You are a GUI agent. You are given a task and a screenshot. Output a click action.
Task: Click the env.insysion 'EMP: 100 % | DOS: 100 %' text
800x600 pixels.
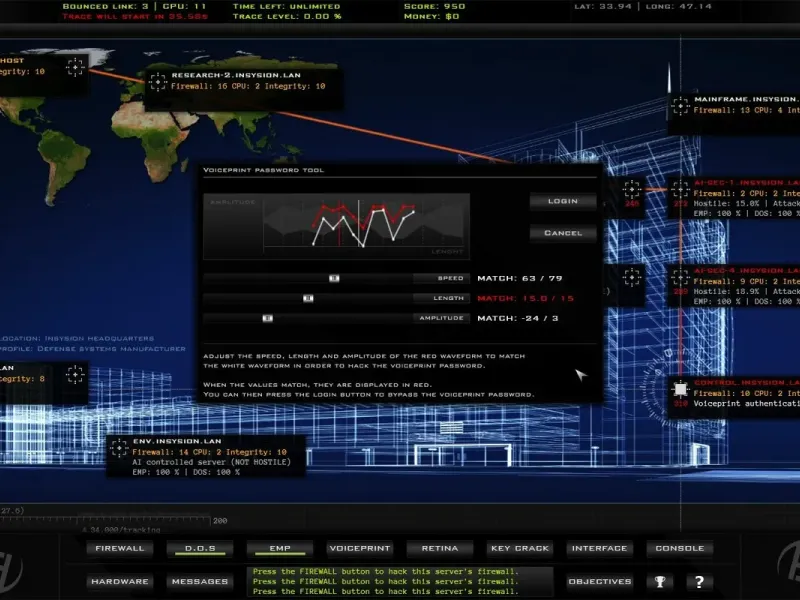tap(186, 472)
